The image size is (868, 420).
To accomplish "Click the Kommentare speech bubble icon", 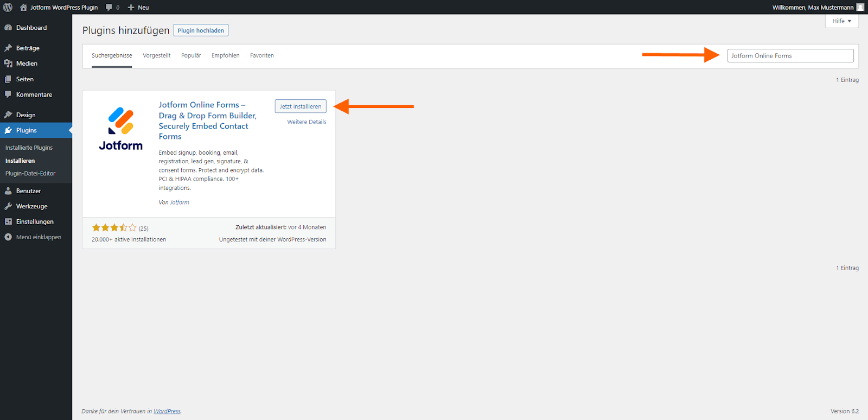I will pyautogui.click(x=8, y=94).
